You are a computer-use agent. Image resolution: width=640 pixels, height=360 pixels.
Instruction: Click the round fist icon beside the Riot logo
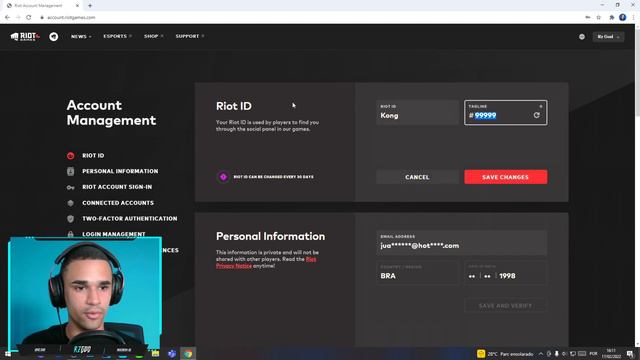[x=53, y=37]
